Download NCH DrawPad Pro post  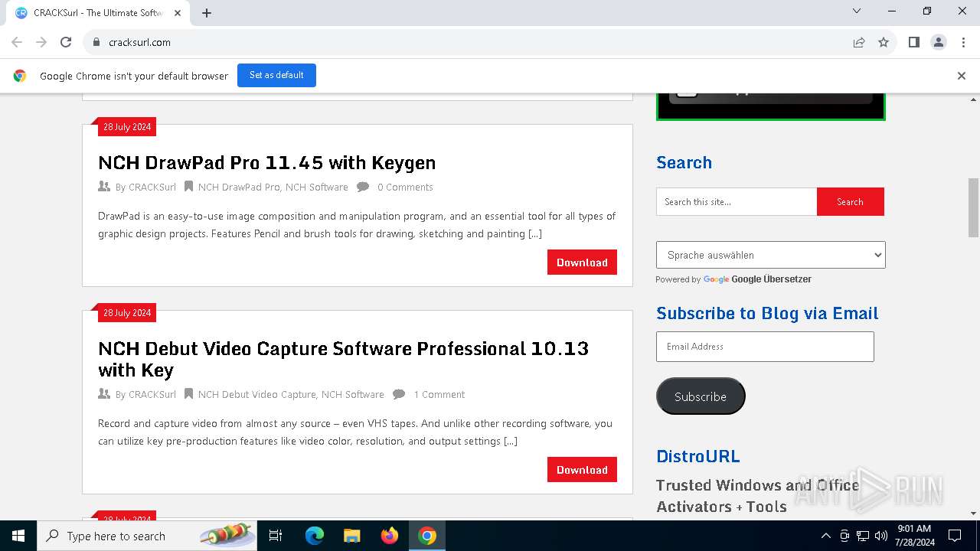tap(582, 262)
